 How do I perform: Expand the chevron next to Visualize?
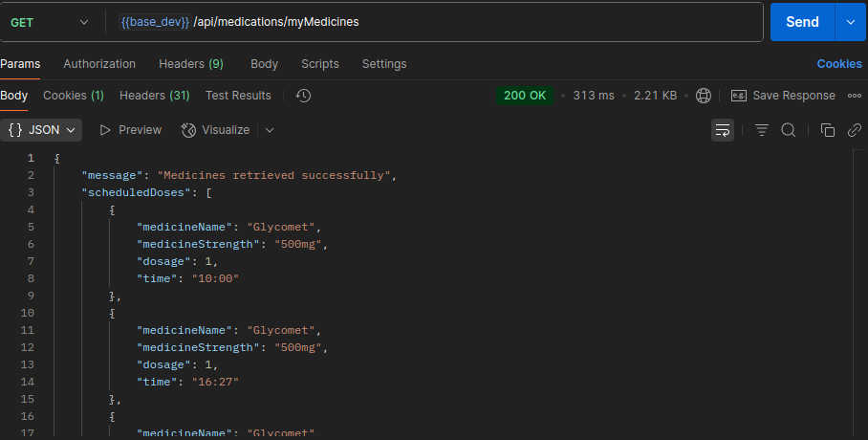[270, 130]
